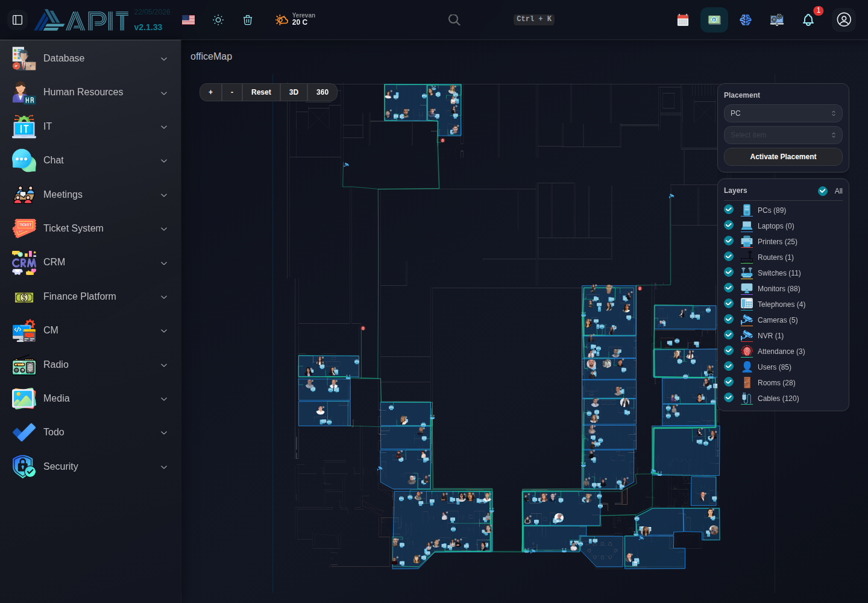Click the minus zoom-out button

[232, 92]
